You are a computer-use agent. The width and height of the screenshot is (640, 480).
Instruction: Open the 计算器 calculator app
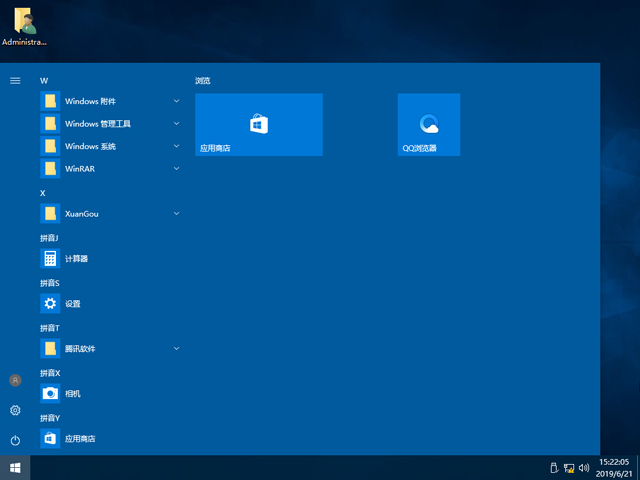coord(77,259)
